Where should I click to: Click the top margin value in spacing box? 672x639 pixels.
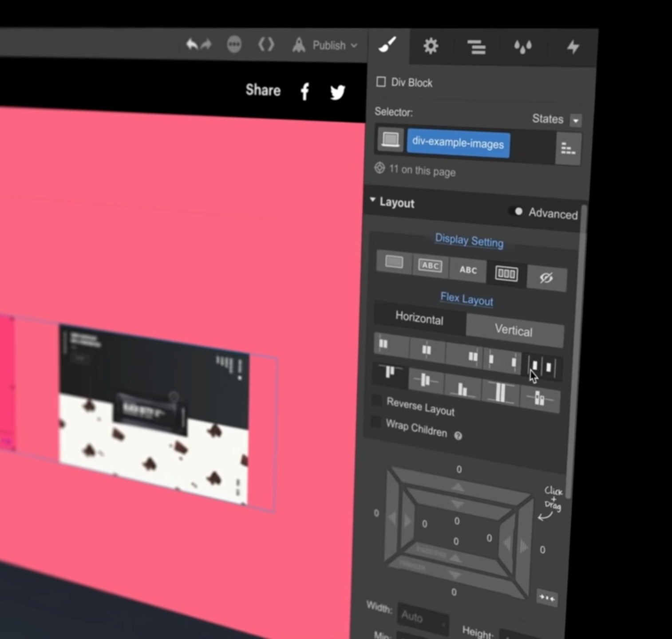tap(459, 469)
